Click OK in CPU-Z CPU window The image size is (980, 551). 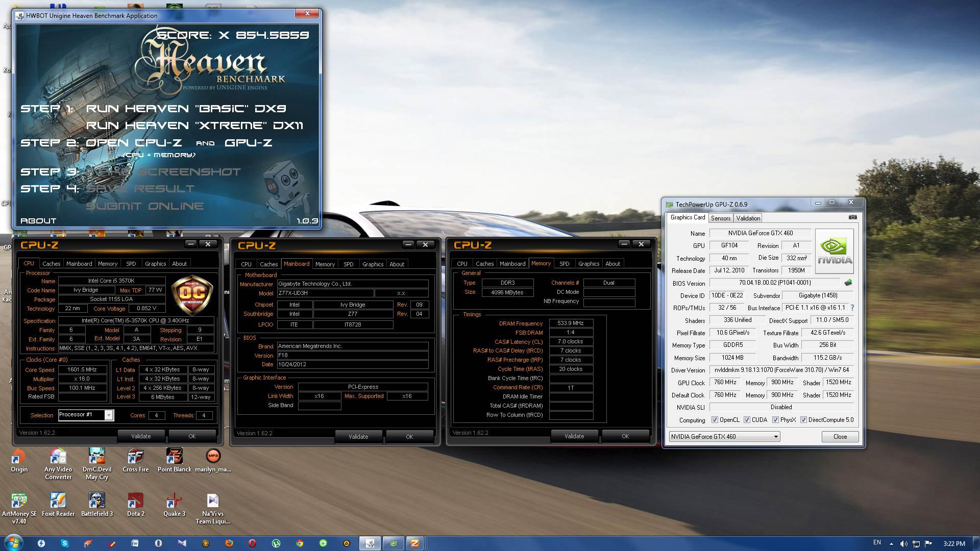coord(192,436)
